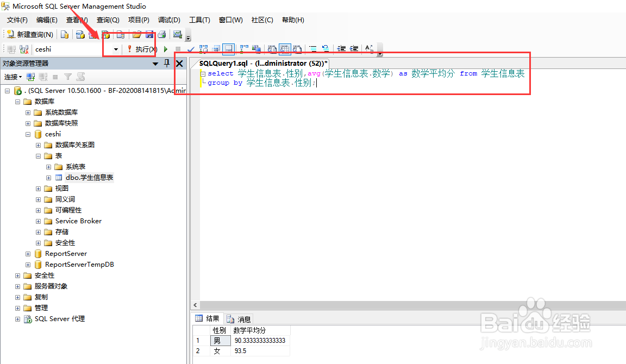Expand the 数据库快照 folder
The width and height of the screenshot is (626, 364).
point(28,123)
